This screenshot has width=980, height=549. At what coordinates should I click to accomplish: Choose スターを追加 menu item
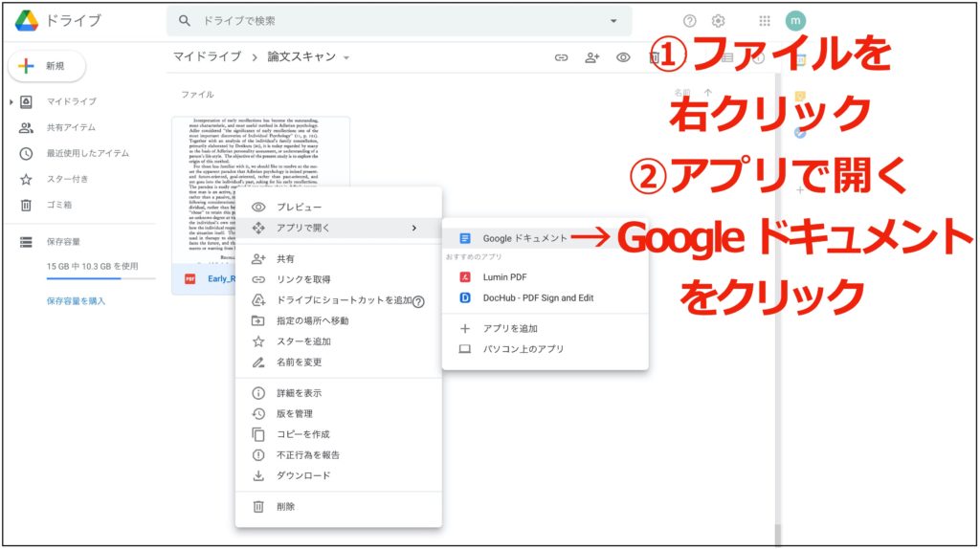(338, 341)
